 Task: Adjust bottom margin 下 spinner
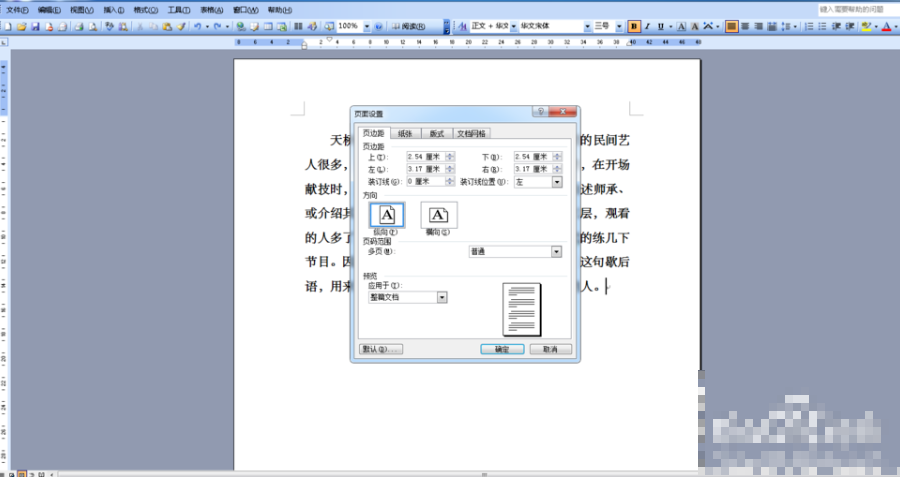(557, 157)
